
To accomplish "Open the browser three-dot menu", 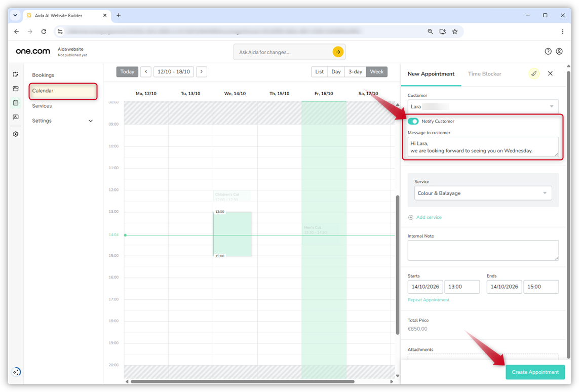I will (x=562, y=32).
